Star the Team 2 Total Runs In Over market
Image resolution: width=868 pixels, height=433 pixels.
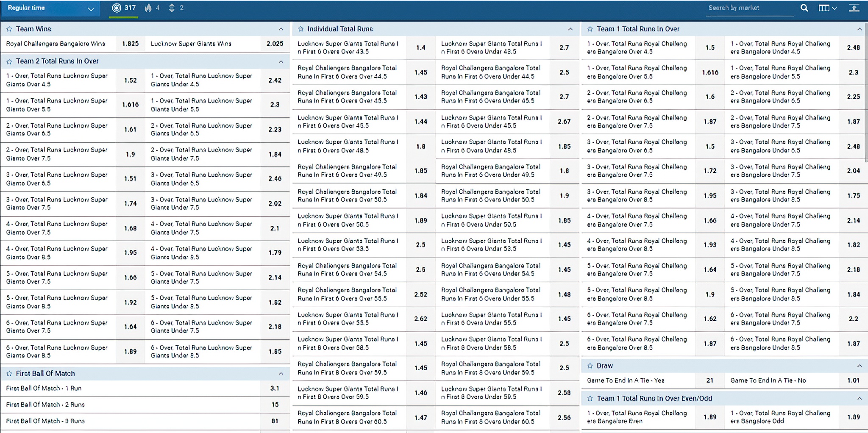pos(9,61)
